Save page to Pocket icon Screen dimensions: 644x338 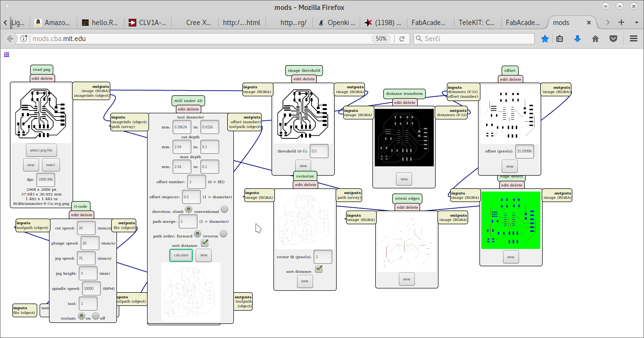pyautogui.click(x=613, y=39)
